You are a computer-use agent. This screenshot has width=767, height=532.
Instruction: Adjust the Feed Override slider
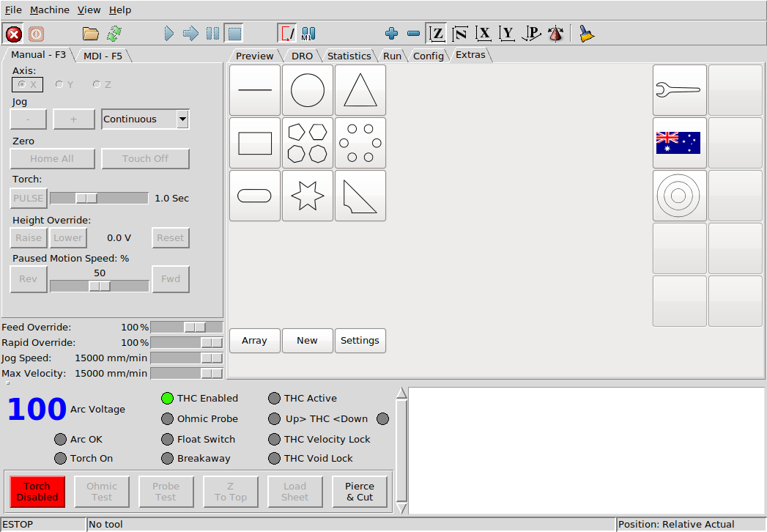click(187, 328)
